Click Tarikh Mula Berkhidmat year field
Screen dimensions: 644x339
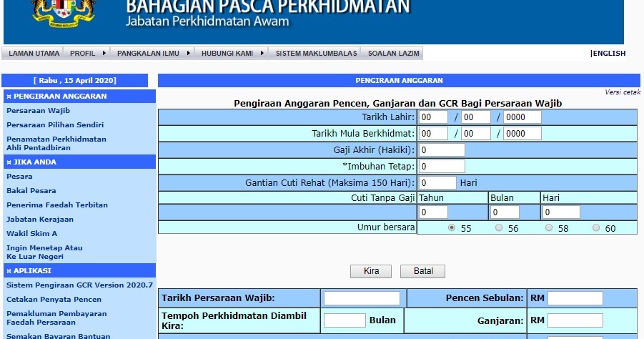[x=522, y=134]
